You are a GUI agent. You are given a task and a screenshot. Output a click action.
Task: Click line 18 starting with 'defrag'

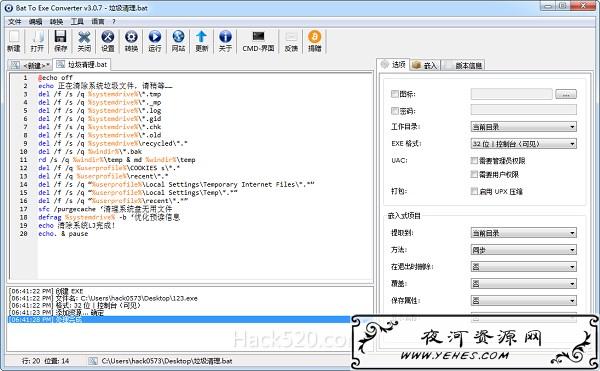coord(109,217)
